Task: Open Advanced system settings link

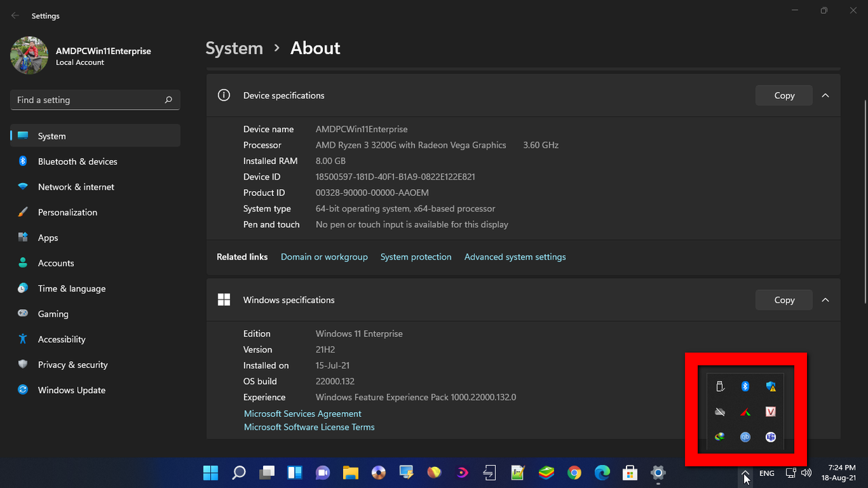Action: coord(515,257)
